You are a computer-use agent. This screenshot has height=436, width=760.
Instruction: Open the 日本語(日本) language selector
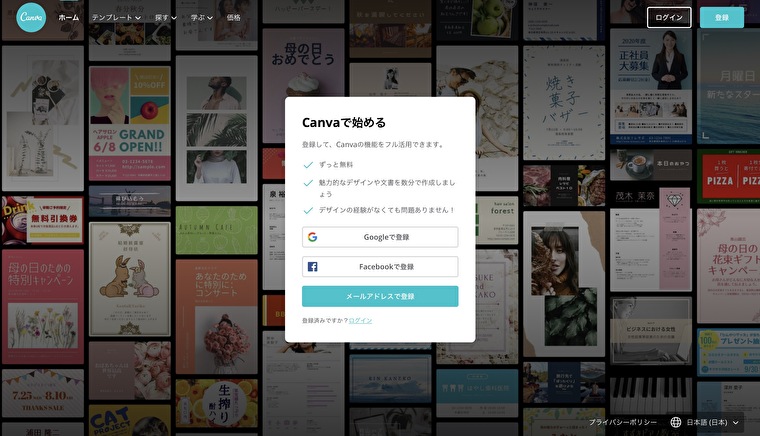pyautogui.click(x=706, y=422)
